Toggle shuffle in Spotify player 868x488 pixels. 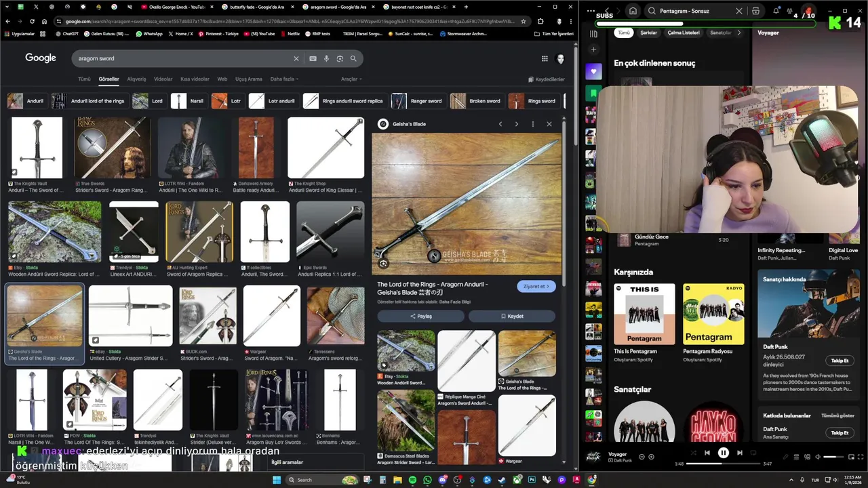pos(693,453)
